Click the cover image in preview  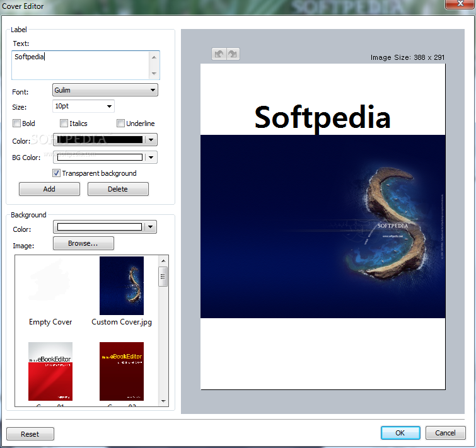[x=323, y=226]
